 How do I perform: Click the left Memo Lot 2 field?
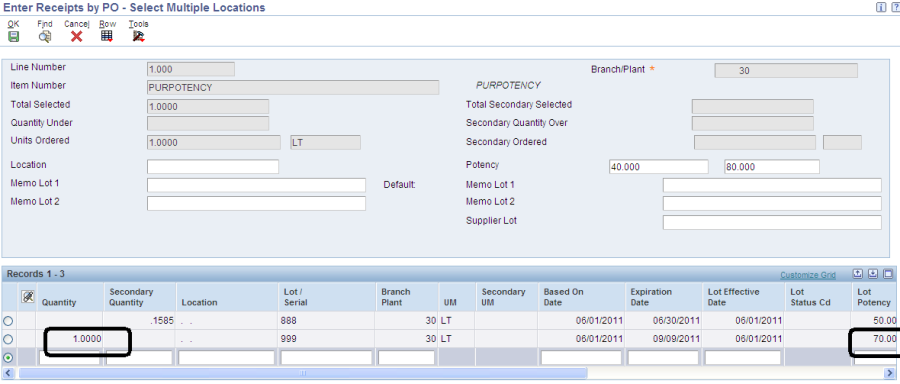point(256,203)
